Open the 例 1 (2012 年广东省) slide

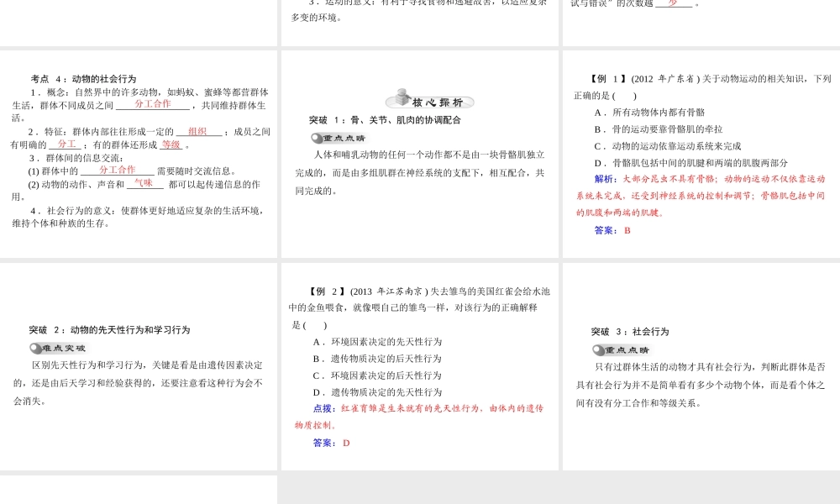click(x=701, y=154)
